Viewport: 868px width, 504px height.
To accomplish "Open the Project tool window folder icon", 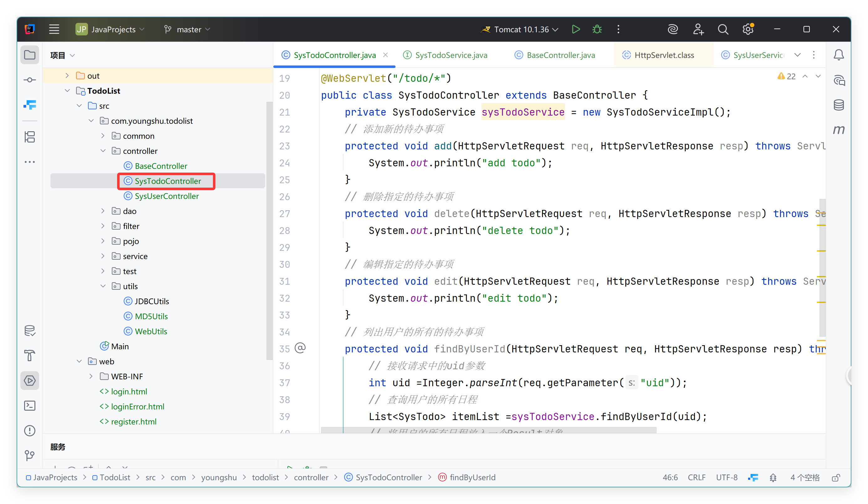I will click(30, 55).
